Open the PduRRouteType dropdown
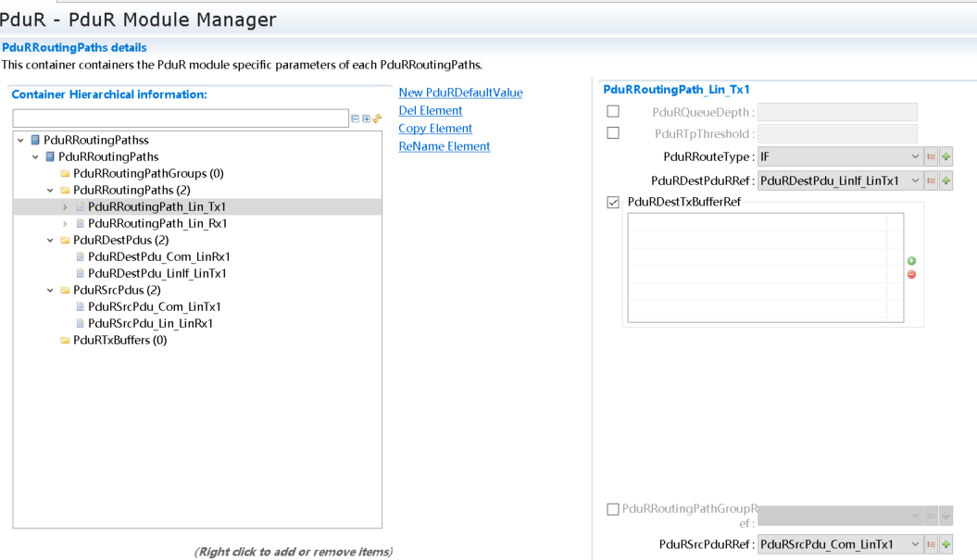The height and width of the screenshot is (560, 977). pyautogui.click(x=839, y=157)
